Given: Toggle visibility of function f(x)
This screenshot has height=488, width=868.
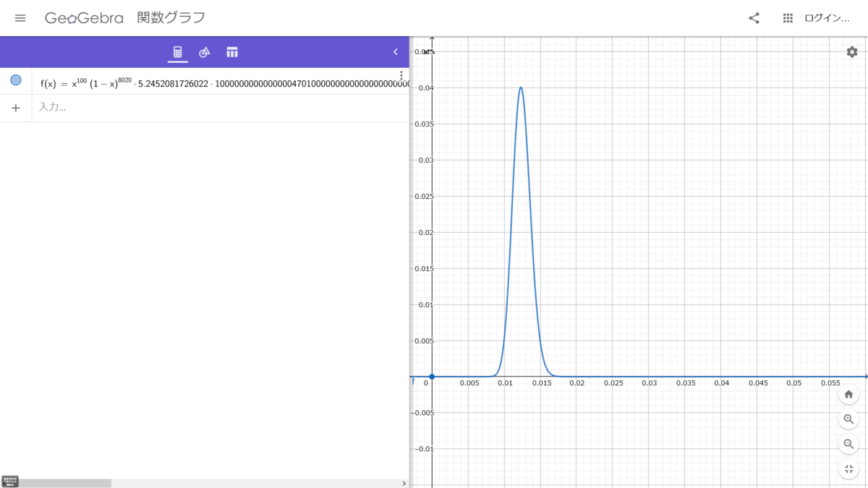Looking at the screenshot, I should [16, 80].
